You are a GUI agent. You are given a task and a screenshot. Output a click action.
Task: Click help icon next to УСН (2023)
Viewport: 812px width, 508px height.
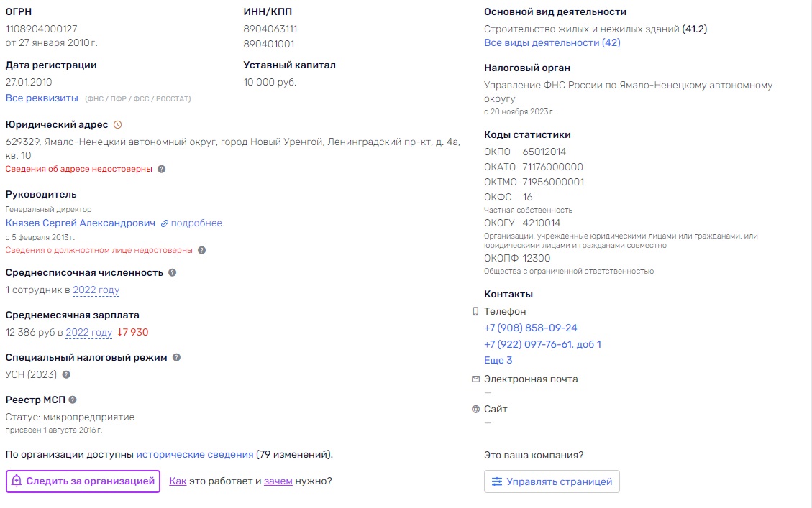click(66, 374)
